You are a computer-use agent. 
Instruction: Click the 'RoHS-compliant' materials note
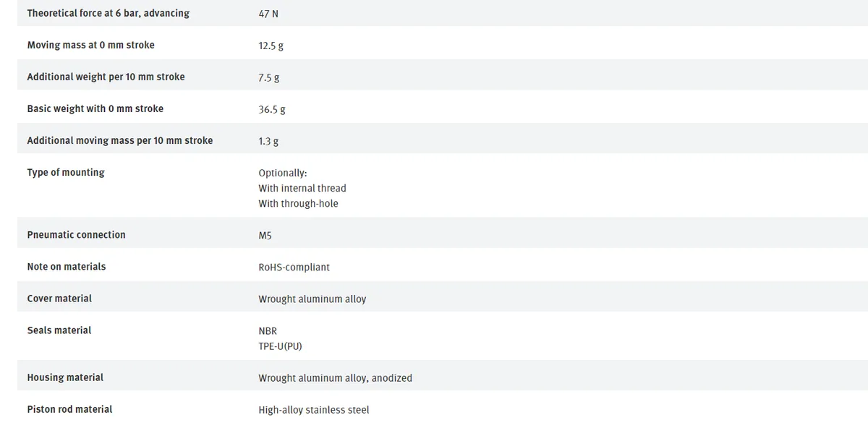click(x=294, y=267)
